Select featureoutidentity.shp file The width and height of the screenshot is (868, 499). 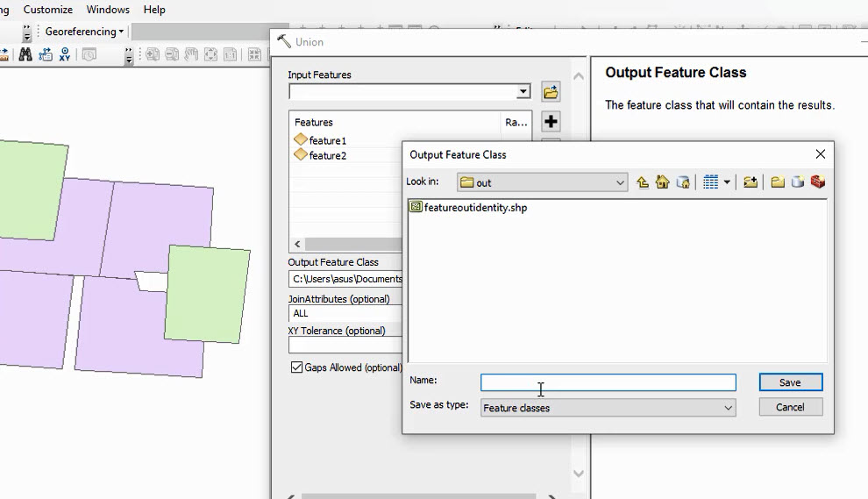pyautogui.click(x=475, y=208)
